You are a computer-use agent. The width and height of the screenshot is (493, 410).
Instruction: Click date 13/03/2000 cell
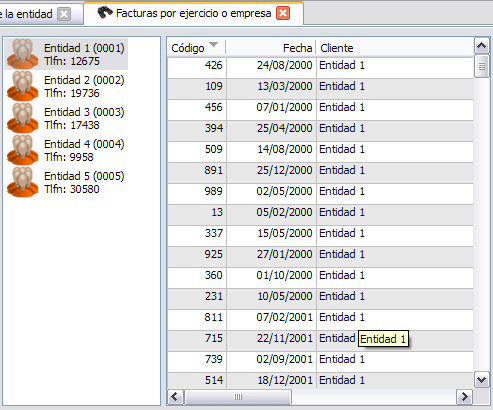point(271,89)
